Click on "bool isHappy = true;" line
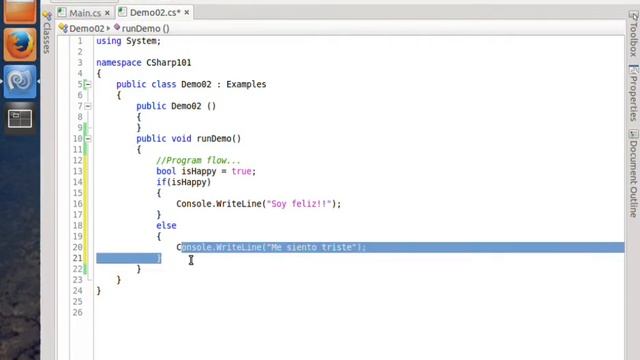This screenshot has width=640, height=360. (x=206, y=171)
